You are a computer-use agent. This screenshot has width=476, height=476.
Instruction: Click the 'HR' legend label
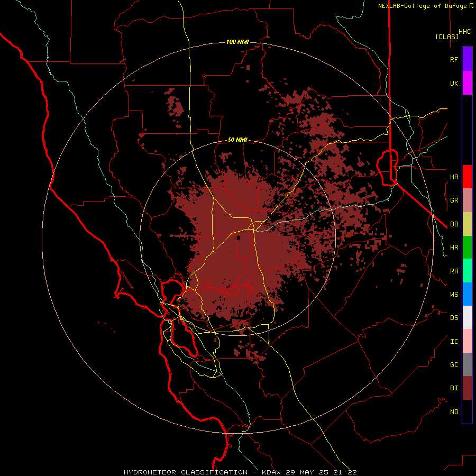coord(454,248)
